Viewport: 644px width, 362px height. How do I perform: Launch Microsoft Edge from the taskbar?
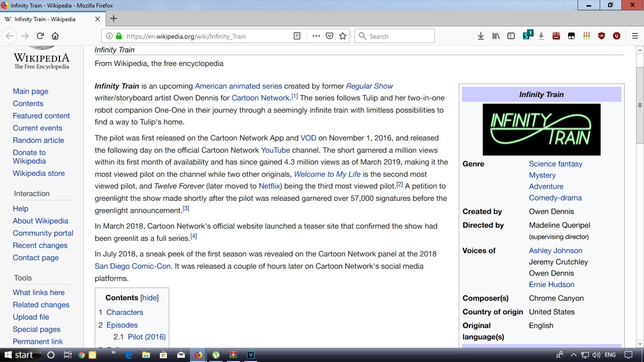pyautogui.click(x=129, y=355)
